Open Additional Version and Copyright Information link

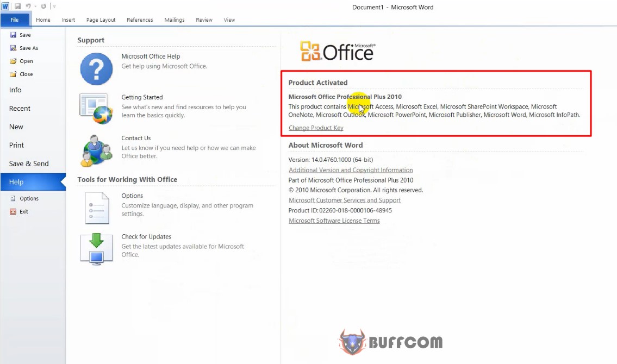point(351,170)
